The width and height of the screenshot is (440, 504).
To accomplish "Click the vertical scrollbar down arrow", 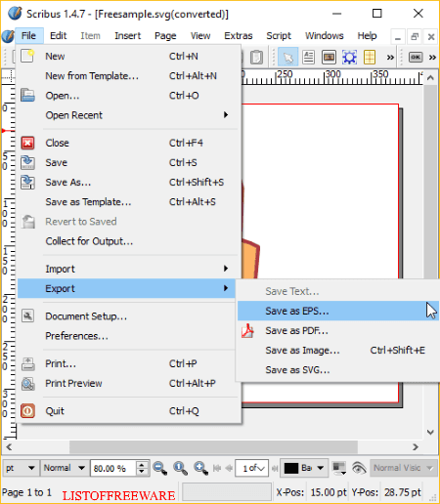I will click(430, 433).
